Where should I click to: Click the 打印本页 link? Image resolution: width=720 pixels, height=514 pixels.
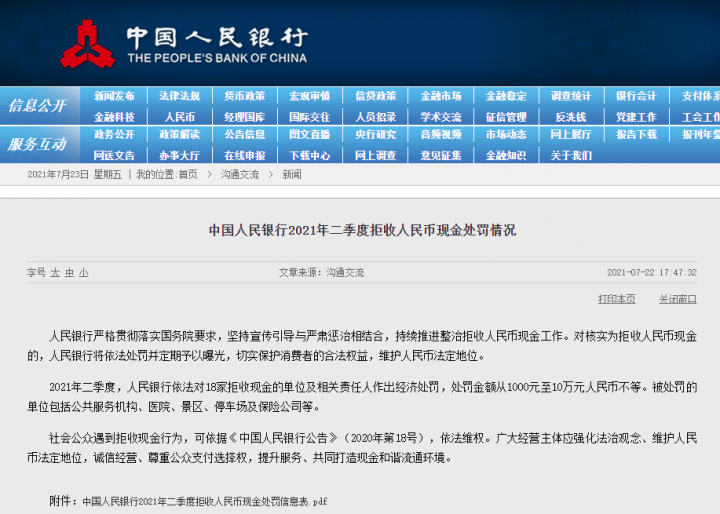click(x=617, y=299)
